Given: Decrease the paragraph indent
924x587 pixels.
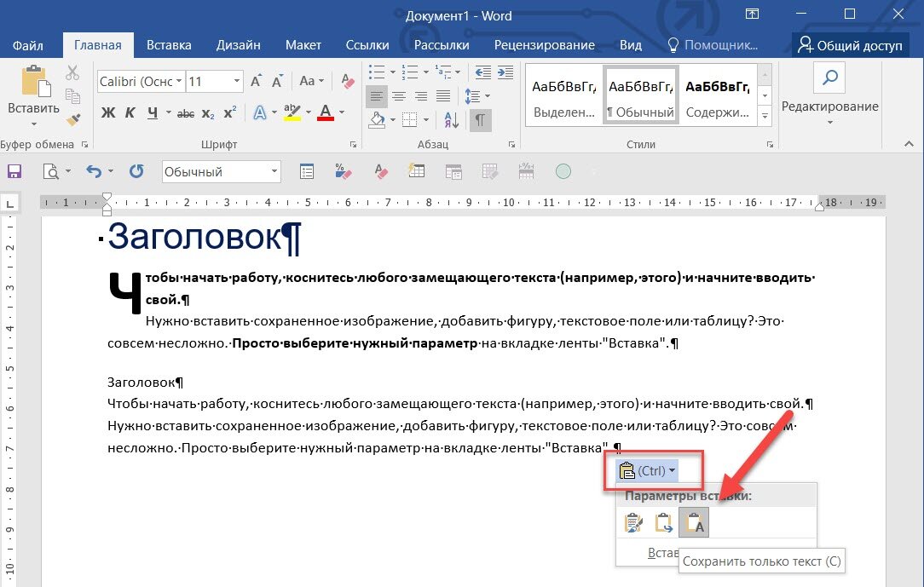Looking at the screenshot, I should coord(482,72).
